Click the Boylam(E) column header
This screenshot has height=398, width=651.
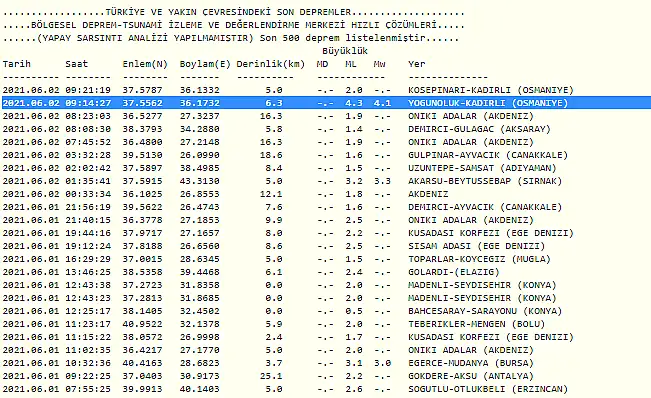[205, 64]
